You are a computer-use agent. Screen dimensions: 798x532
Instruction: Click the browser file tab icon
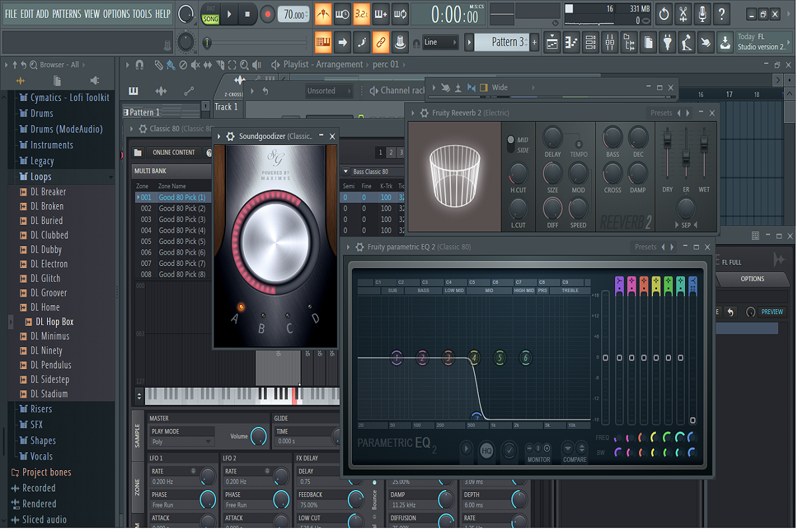(x=57, y=80)
